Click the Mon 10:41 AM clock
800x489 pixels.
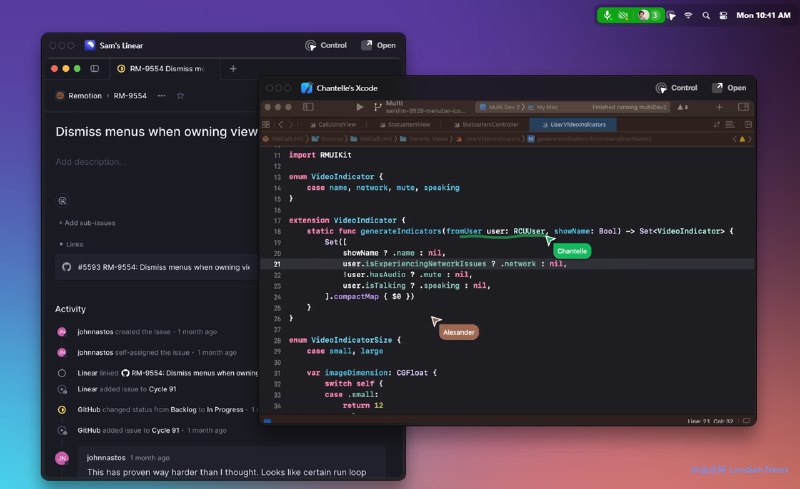click(x=763, y=15)
